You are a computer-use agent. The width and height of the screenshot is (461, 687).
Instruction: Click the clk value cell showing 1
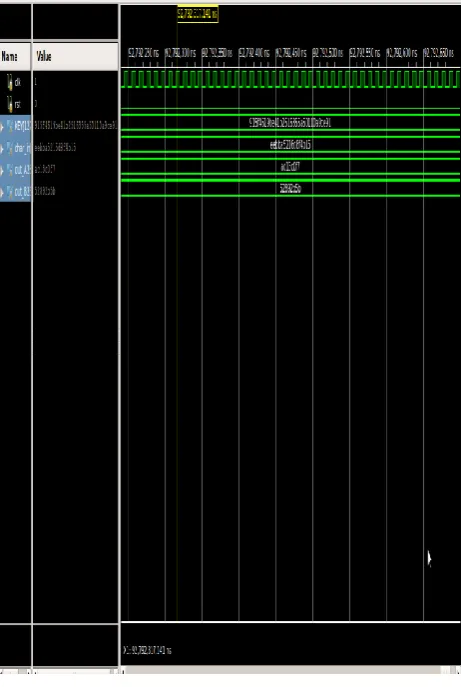coord(35,82)
